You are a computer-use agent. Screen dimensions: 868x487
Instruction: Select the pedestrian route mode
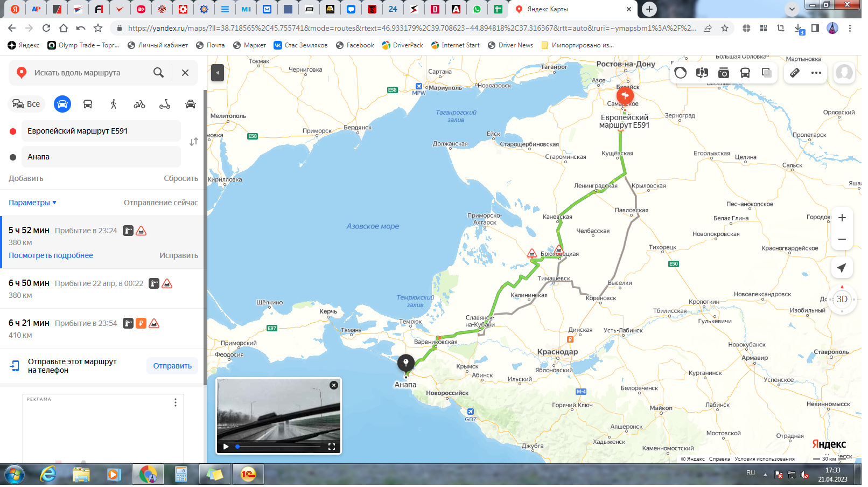(114, 104)
